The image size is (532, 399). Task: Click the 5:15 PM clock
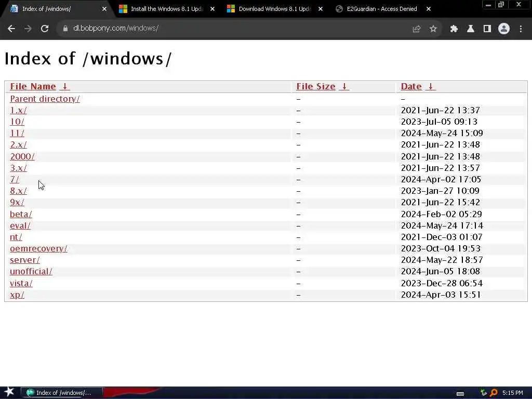[513, 393]
